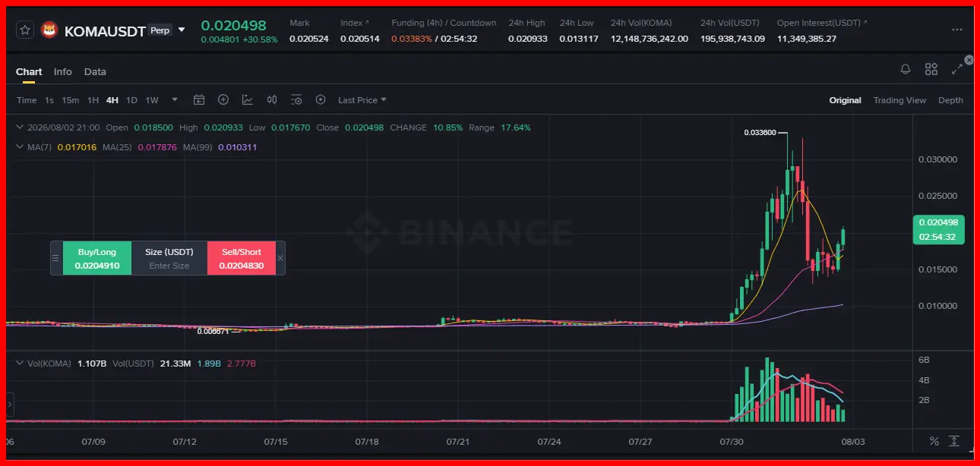Open the technical indicators icon

pyautogui.click(x=248, y=99)
